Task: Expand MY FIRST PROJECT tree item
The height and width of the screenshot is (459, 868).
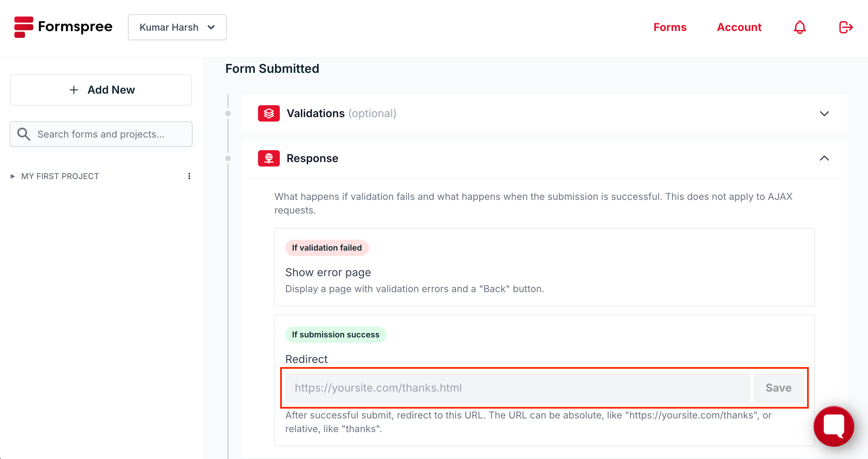Action: [x=13, y=176]
